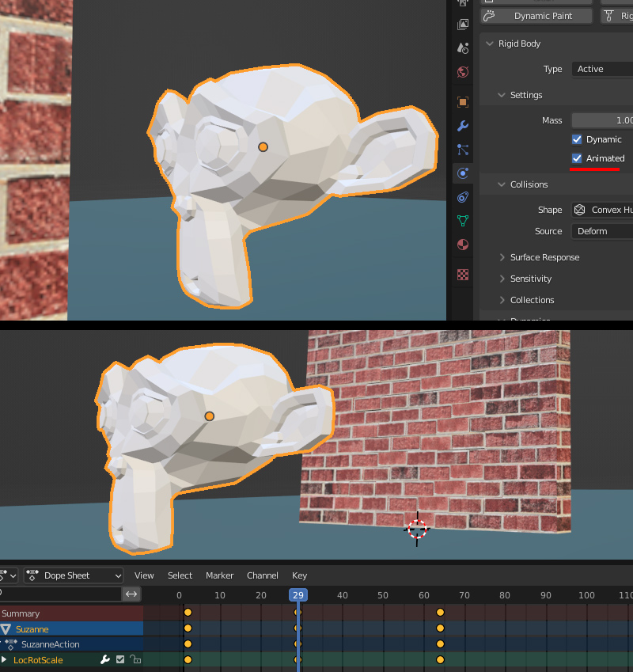The height and width of the screenshot is (672, 633).
Task: Toggle the LocRotScale channel mute checkbox
Action: coord(120,659)
